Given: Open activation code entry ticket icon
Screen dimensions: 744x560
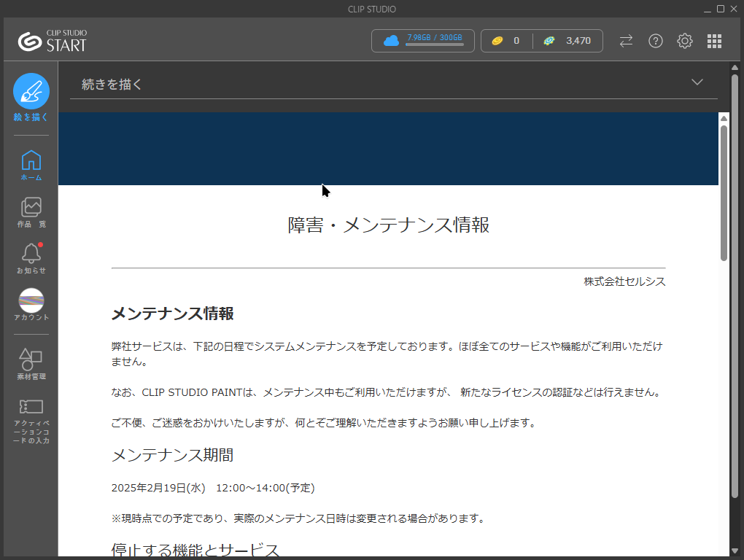Looking at the screenshot, I should point(31,406).
